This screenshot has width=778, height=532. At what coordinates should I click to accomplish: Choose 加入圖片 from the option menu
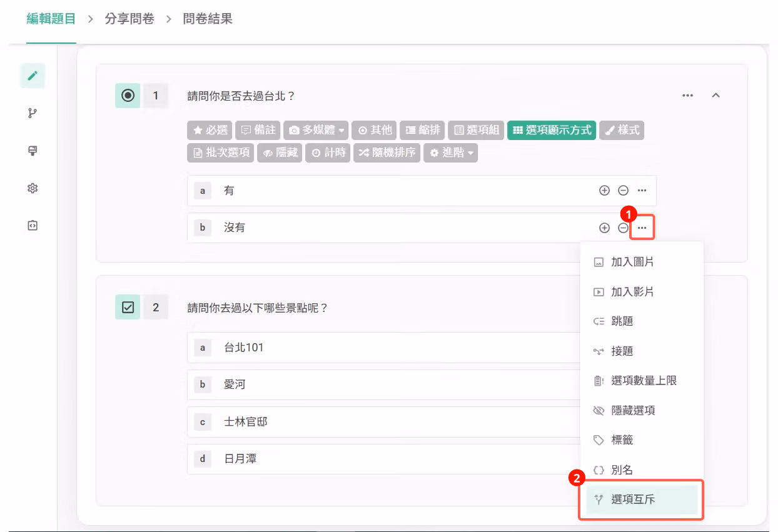click(642, 262)
